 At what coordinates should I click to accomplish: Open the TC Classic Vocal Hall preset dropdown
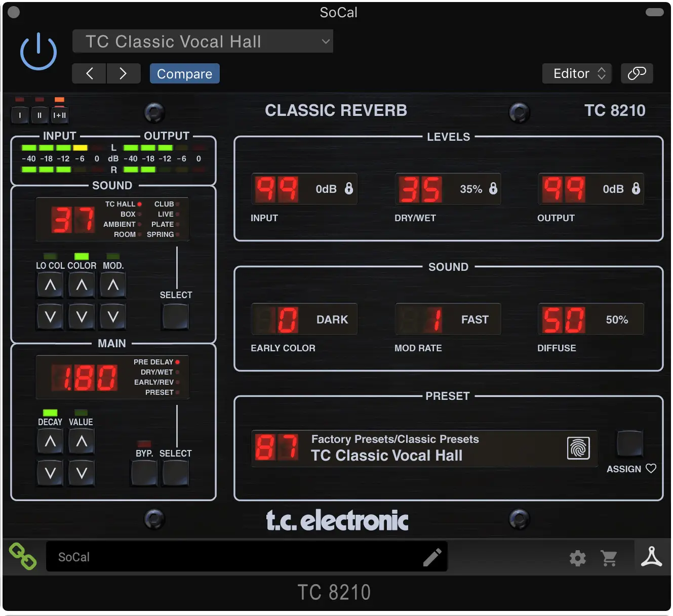pyautogui.click(x=203, y=41)
